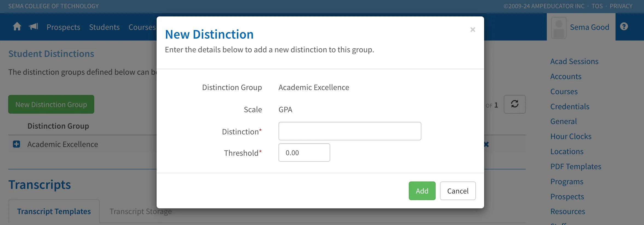Go to Acad Sessions settings
The height and width of the screenshot is (225, 644).
click(574, 61)
